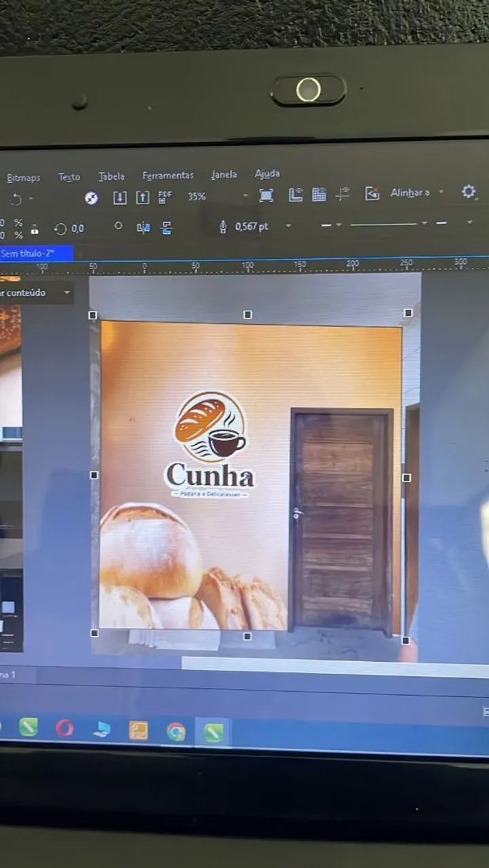
Task: Open the Bitmaps menu
Action: pyautogui.click(x=24, y=178)
